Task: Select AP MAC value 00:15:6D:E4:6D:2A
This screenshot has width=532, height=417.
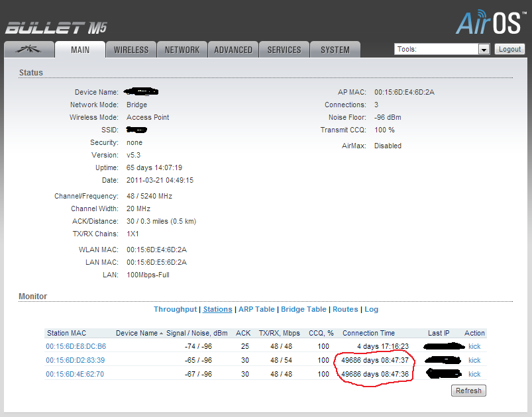Action: pos(404,92)
